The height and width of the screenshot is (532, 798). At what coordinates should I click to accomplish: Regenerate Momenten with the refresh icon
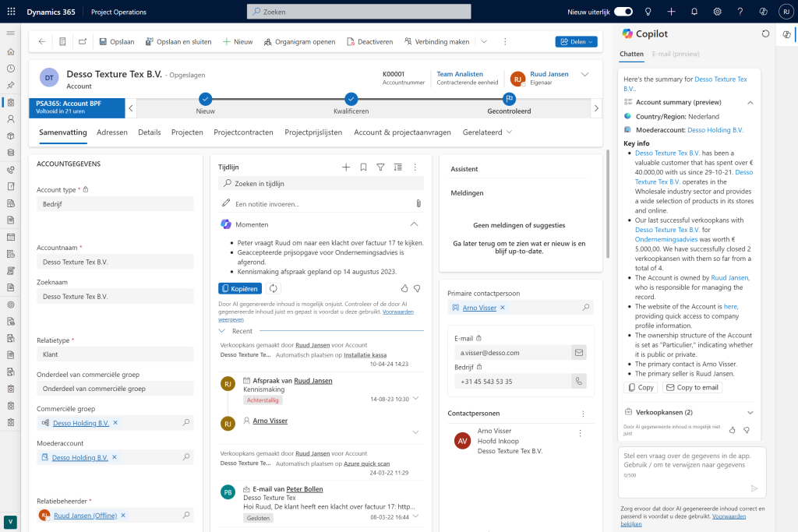pyautogui.click(x=274, y=288)
